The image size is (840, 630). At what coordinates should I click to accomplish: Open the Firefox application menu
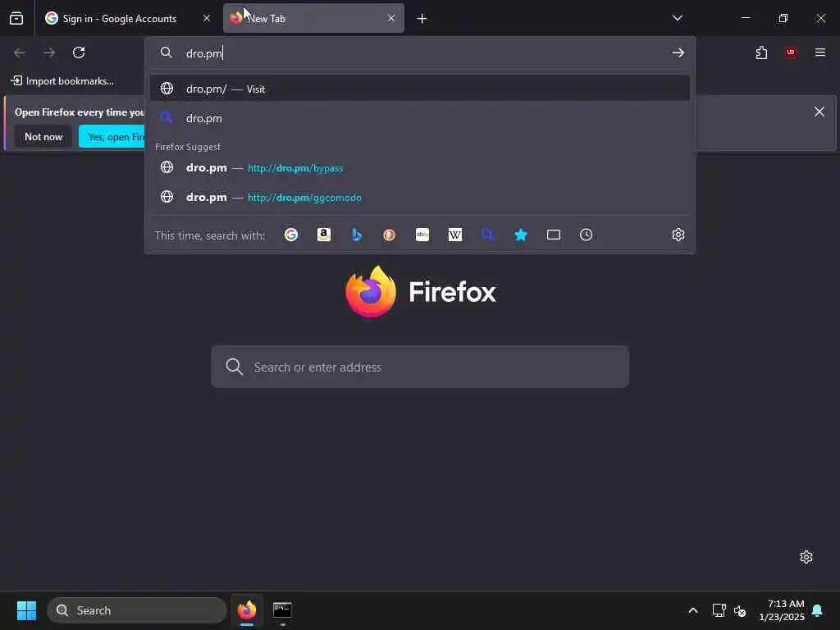click(x=820, y=52)
